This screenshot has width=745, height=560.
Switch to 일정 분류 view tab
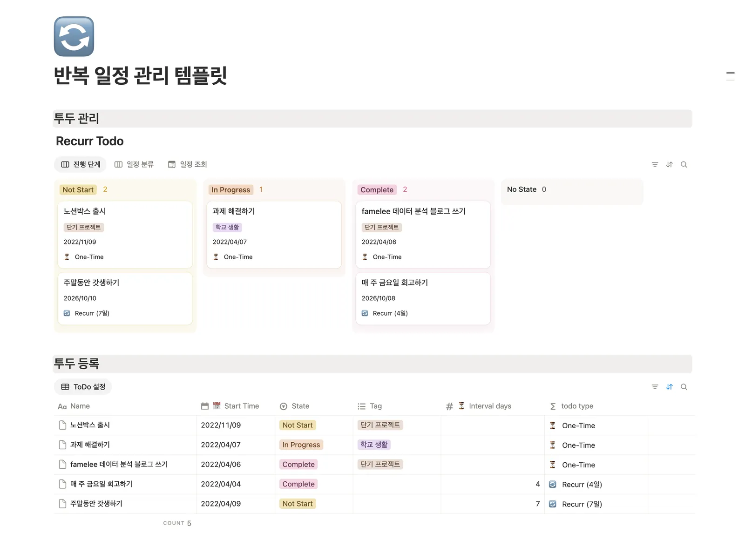(134, 165)
